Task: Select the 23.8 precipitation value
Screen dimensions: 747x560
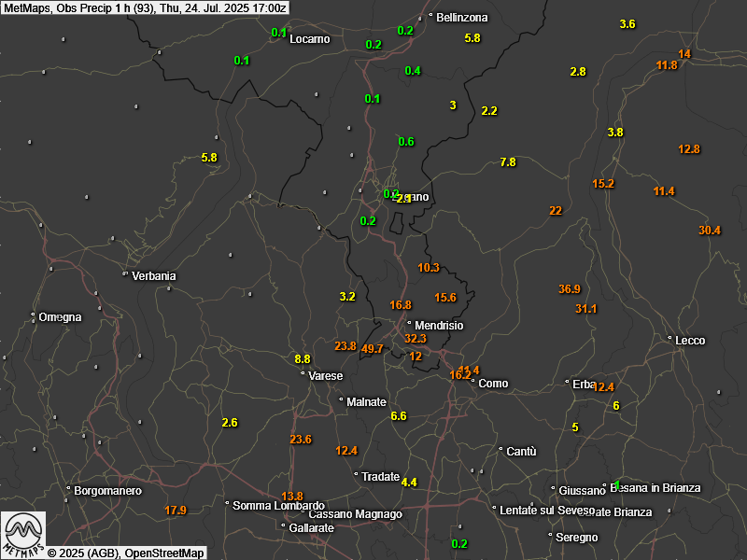Action: click(x=345, y=346)
